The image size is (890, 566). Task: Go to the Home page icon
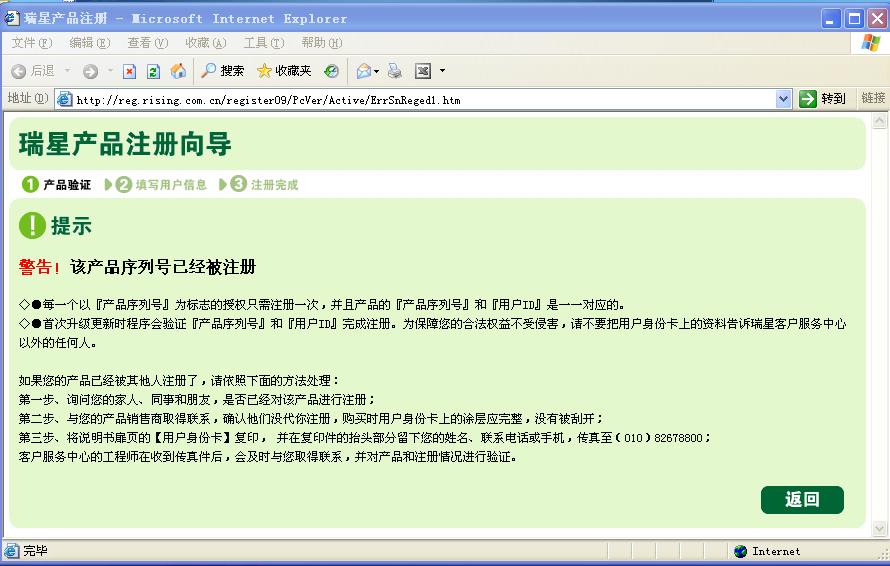click(x=178, y=71)
